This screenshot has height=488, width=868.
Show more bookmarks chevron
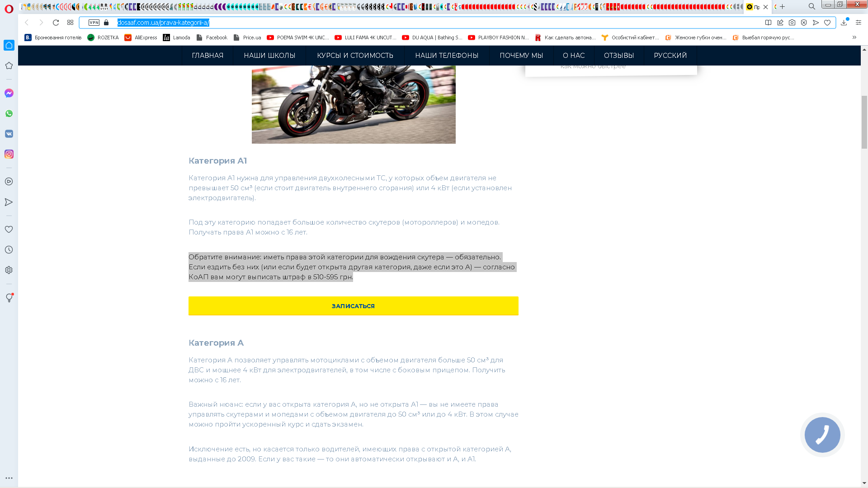point(854,38)
